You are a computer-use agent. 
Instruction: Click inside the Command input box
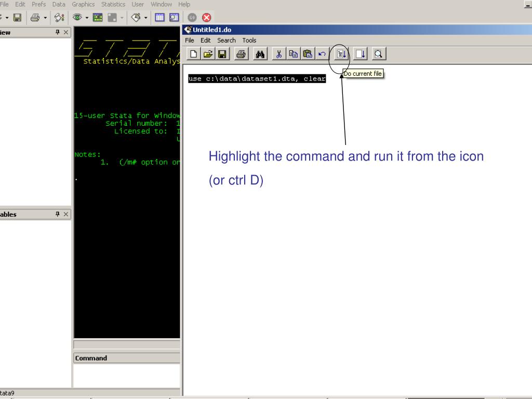[x=127, y=375]
